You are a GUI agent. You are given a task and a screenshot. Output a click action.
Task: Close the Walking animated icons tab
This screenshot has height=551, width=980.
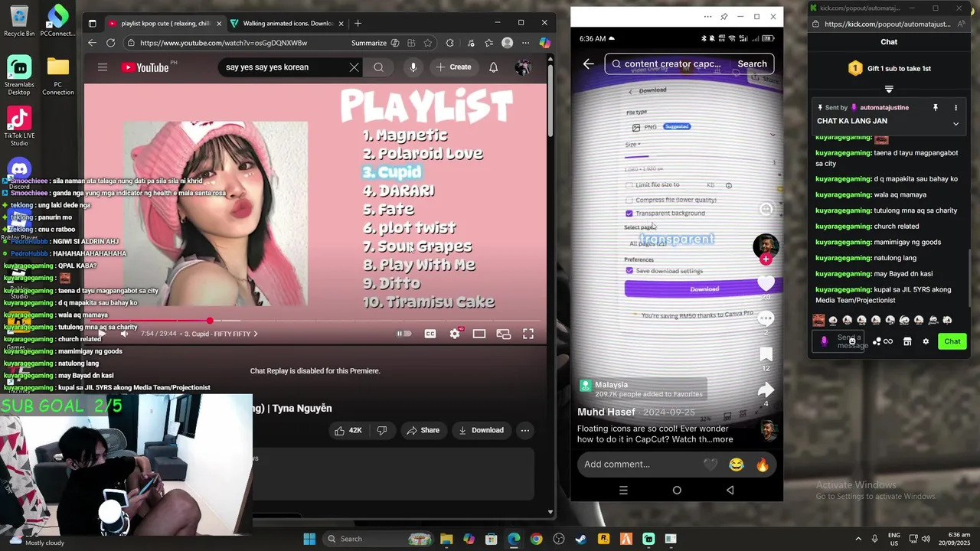point(341,23)
